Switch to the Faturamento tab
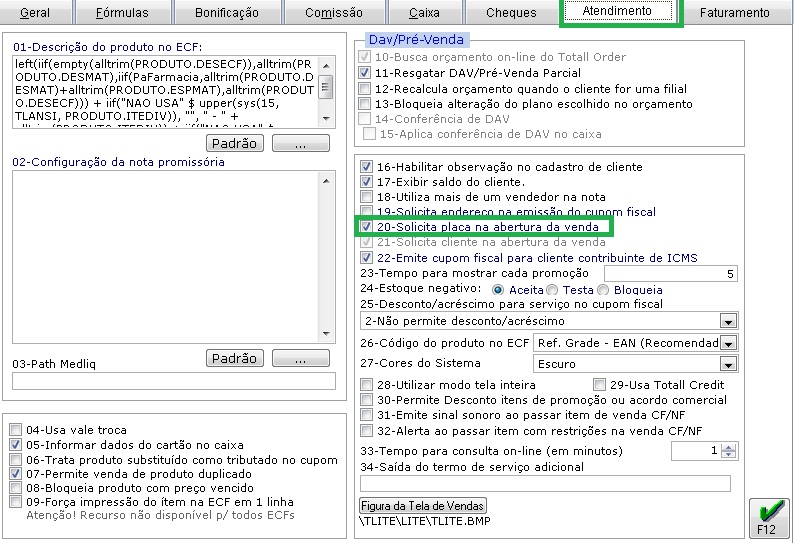Viewport: 794px width, 543px height. [735, 12]
